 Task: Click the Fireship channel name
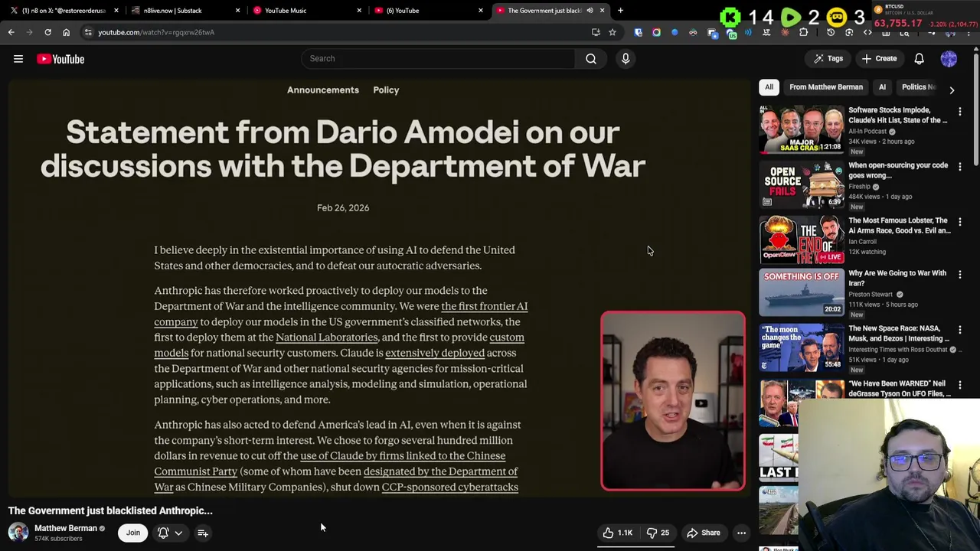[859, 187]
